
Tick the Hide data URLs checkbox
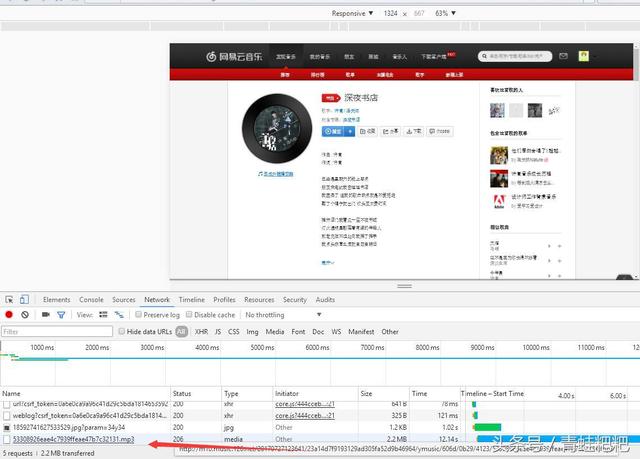(x=121, y=331)
